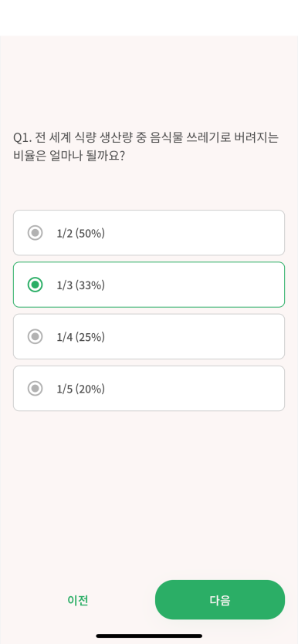
Task: Click the green 이전 label at the bottom left
Action: coord(78,600)
